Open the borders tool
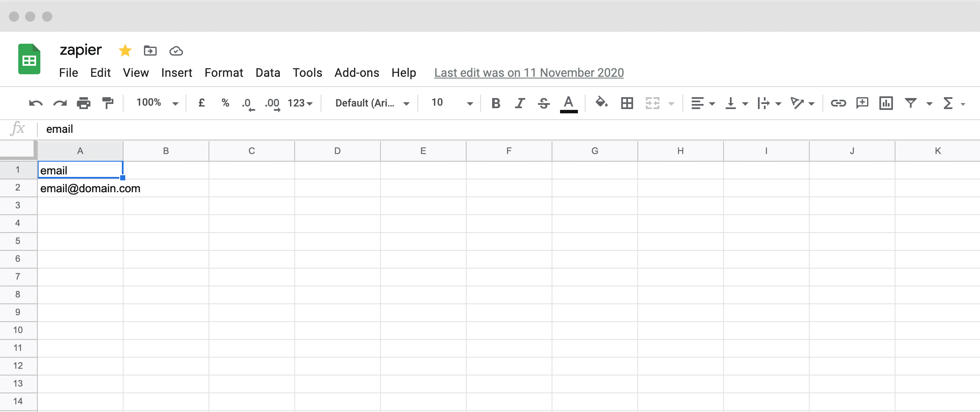Screen dimensions: 980x412 (627, 103)
